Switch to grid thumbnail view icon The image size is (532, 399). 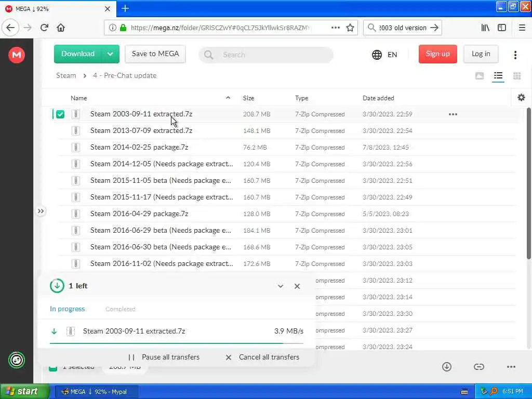(x=517, y=76)
